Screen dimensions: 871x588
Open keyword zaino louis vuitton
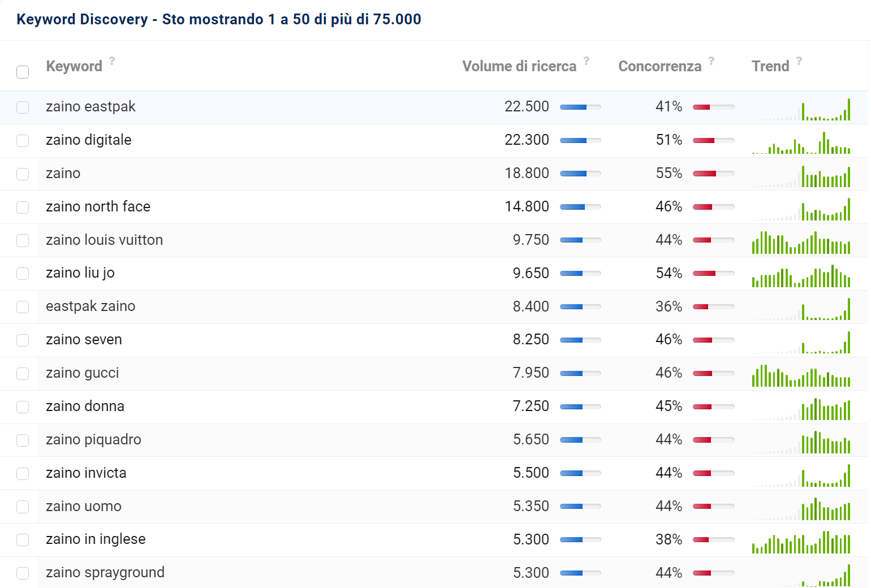(x=104, y=240)
